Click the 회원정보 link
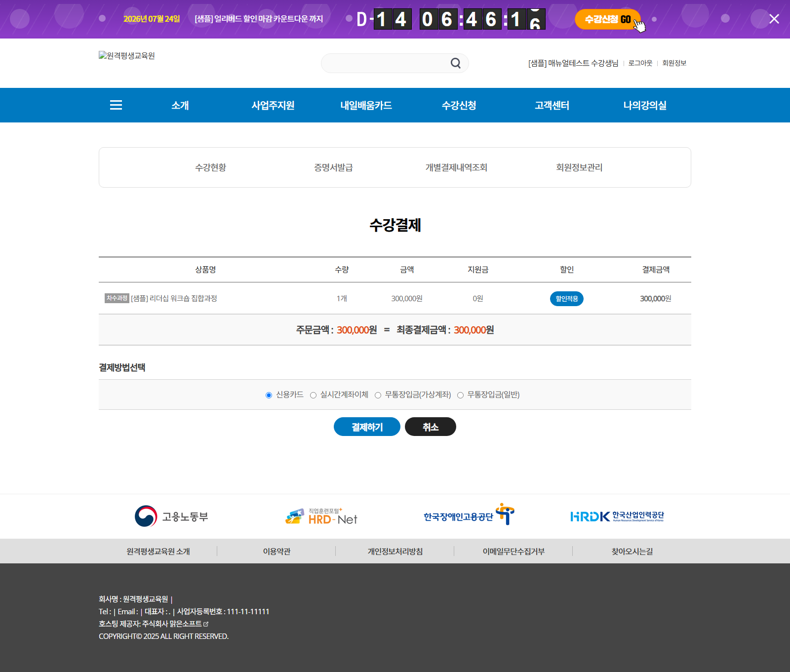Viewport: 790px width, 672px height. [x=674, y=63]
